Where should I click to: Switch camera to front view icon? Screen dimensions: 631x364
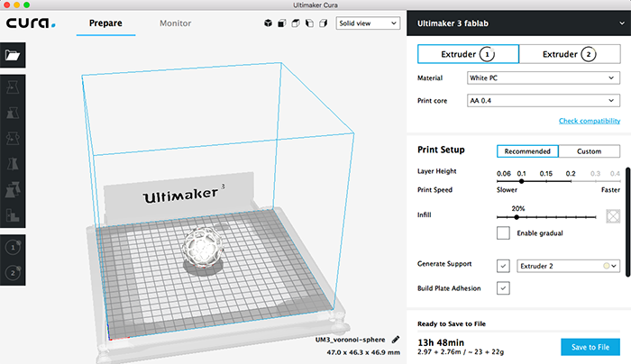(281, 23)
